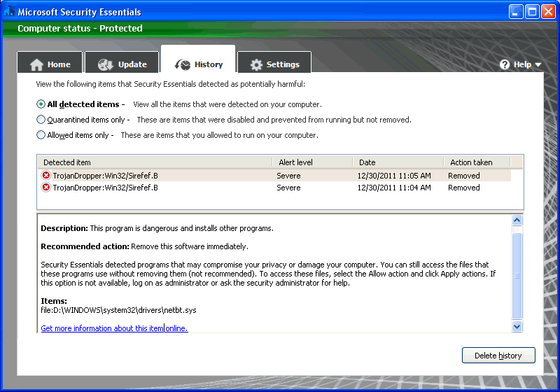This screenshot has width=560, height=392.
Task: Click the house icon on Home tab
Action: tap(36, 64)
